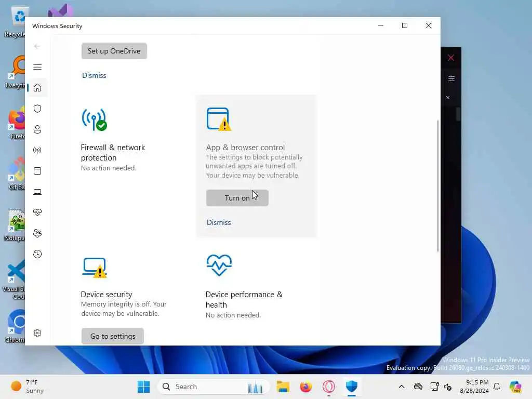Open sliders settings icon in dark background window
Image resolution: width=532 pixels, height=399 pixels.
click(x=451, y=79)
